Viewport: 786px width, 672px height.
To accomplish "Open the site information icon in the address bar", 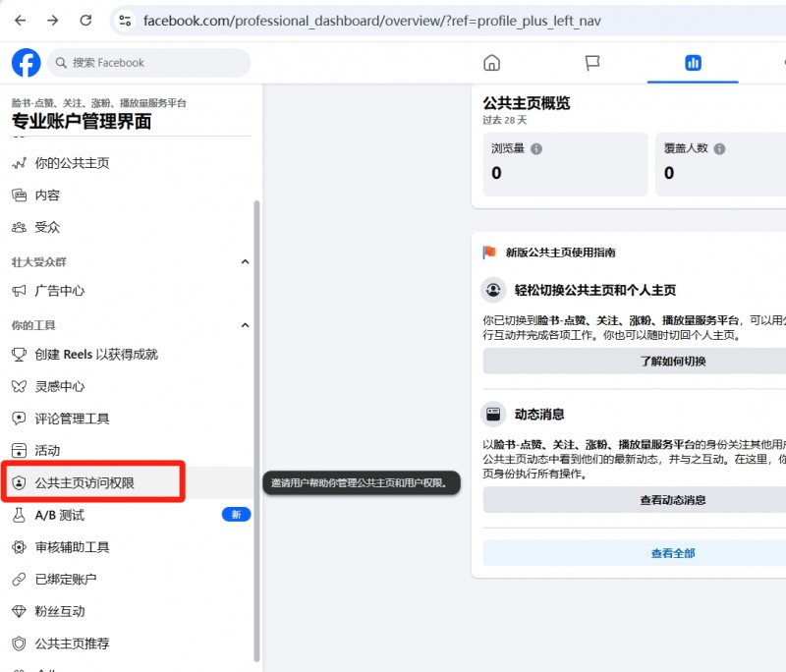I will coord(125,21).
